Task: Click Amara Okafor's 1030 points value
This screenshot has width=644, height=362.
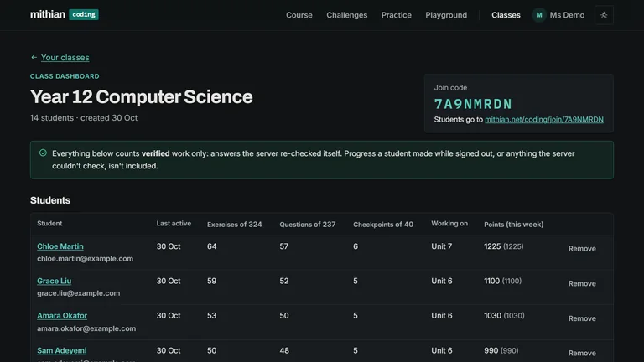Action: pos(492,316)
